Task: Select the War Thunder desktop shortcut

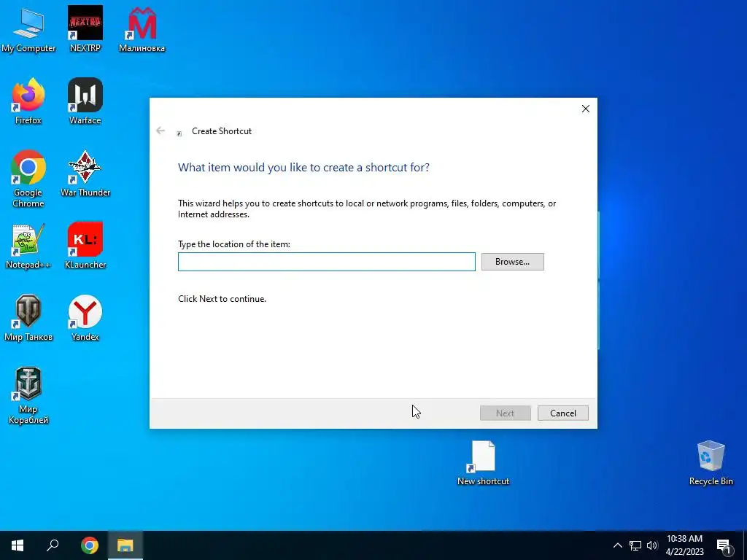Action: [x=85, y=174]
